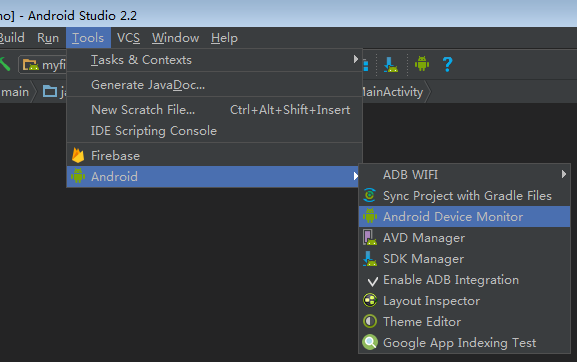Image resolution: width=577 pixels, height=362 pixels.
Task: Click the green hammer icon in the toolbar
Action: (4, 64)
